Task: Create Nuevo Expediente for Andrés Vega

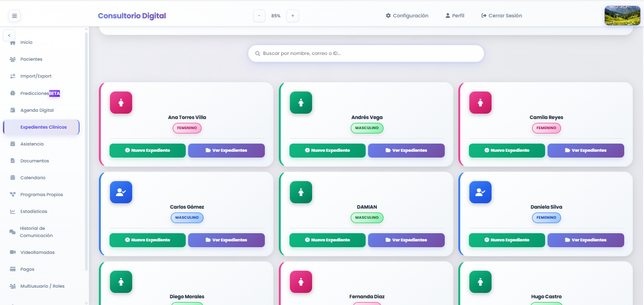Action: [x=328, y=150]
